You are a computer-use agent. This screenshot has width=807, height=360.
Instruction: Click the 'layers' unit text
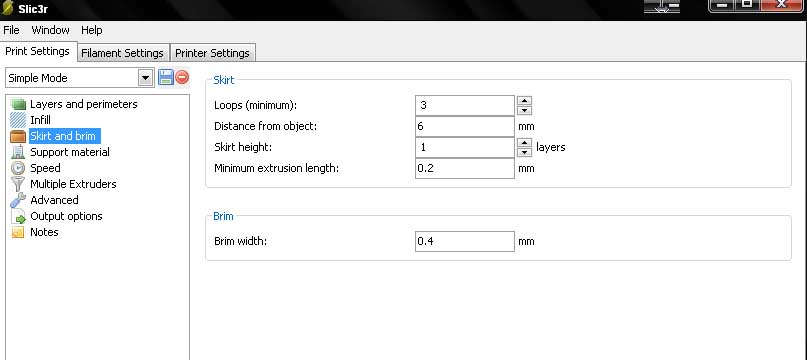pyautogui.click(x=551, y=147)
